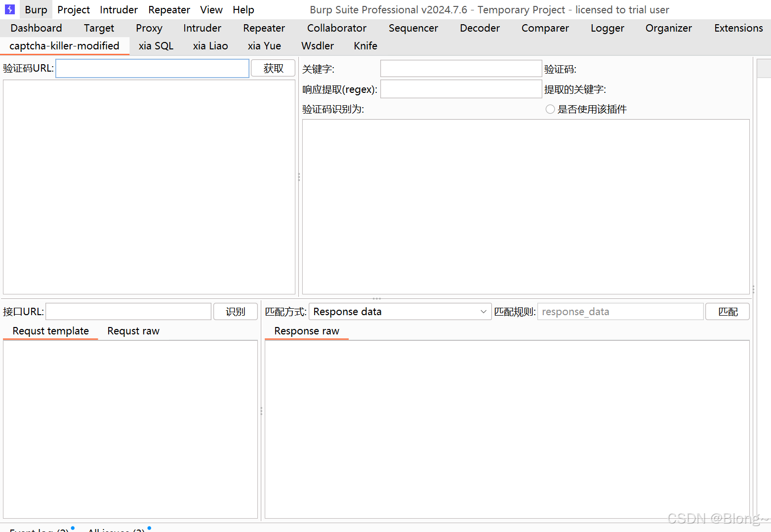Screen dimensions: 771x532
Task: Click the 匹配 button
Action: coord(728,312)
